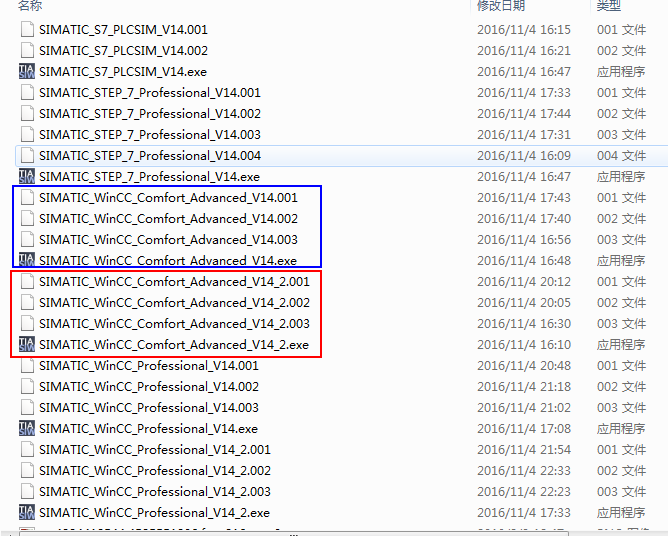The width and height of the screenshot is (668, 536).
Task: Click the file icon of SIMATIC_WinCC_Professional_V14.002
Action: click(x=27, y=386)
